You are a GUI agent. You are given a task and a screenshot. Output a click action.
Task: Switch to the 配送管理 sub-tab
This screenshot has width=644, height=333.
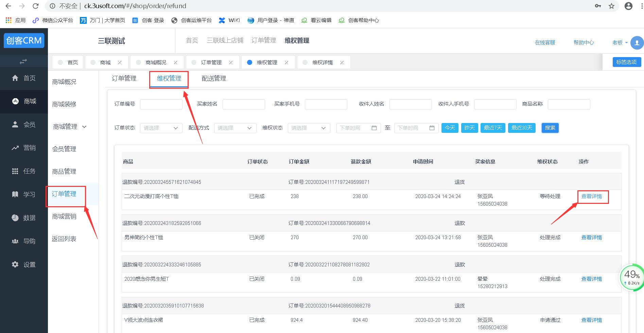[214, 78]
